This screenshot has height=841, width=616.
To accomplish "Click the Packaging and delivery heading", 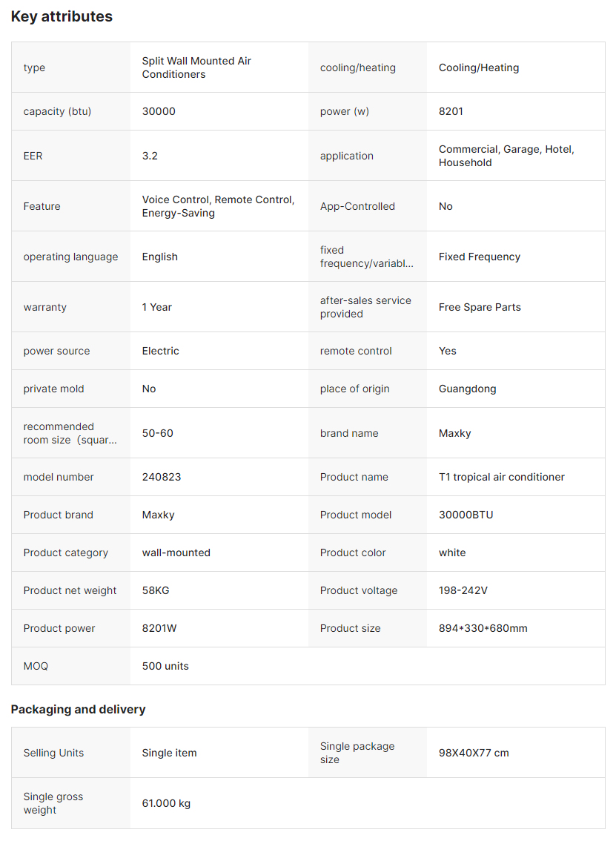I will point(78,709).
